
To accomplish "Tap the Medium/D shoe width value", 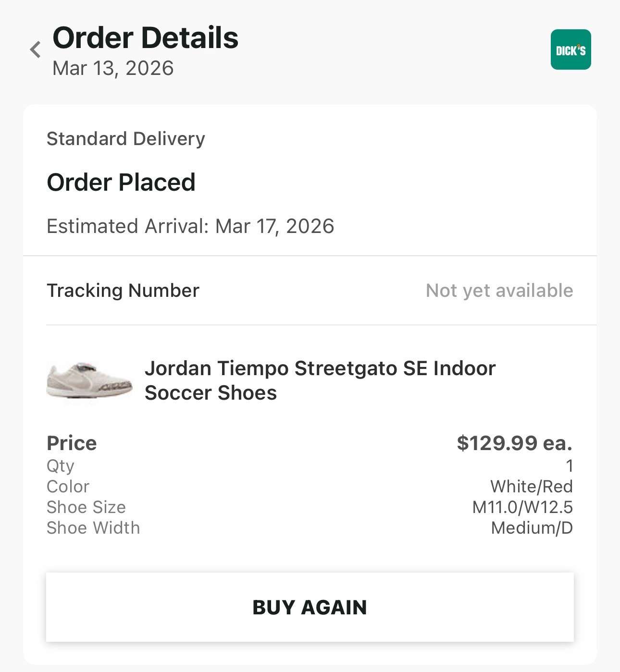I will pyautogui.click(x=532, y=528).
